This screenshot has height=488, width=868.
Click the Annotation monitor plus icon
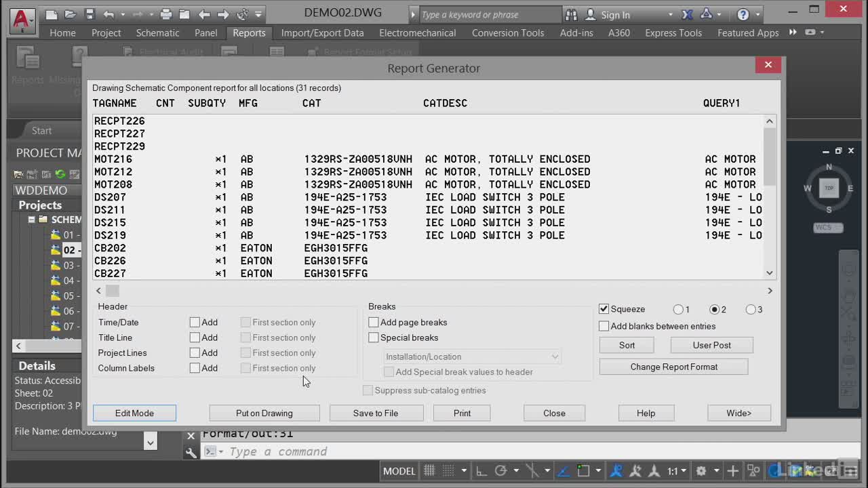tap(733, 470)
